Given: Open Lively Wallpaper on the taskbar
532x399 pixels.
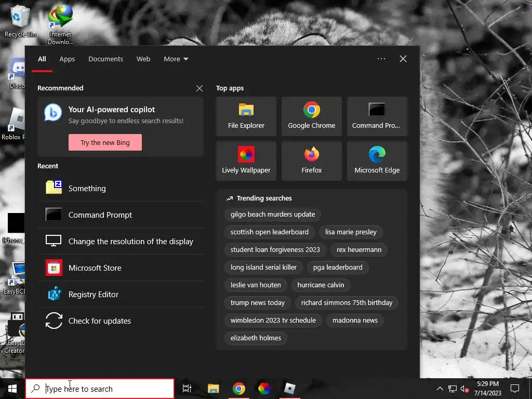Looking at the screenshot, I should pos(264,389).
